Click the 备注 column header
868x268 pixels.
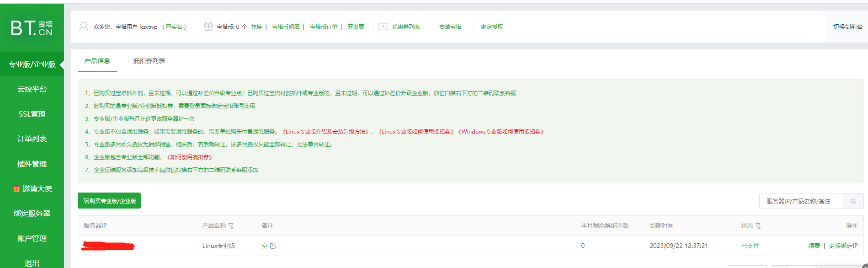(x=267, y=226)
